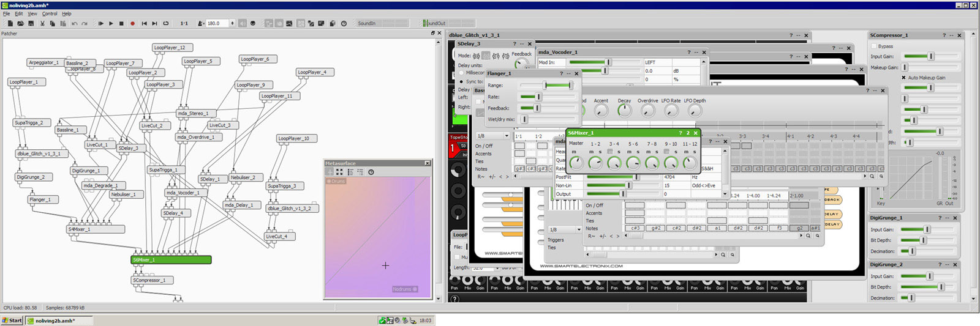Image resolution: width=980 pixels, height=326 pixels.
Task: Open the Edit menu
Action: click(x=19, y=13)
